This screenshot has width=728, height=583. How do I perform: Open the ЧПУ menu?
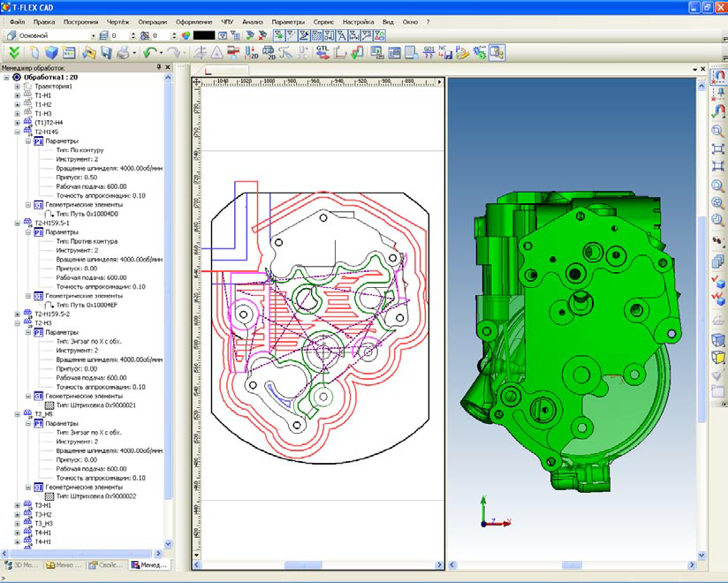coord(227,21)
